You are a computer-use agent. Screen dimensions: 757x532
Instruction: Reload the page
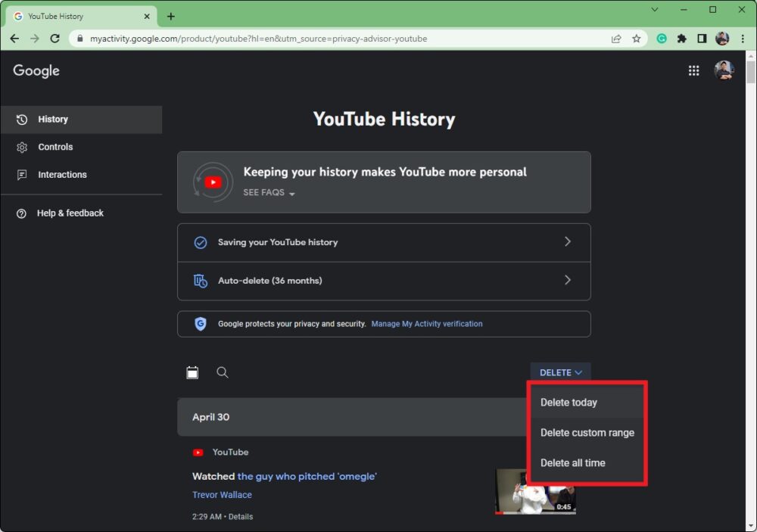[x=55, y=39]
